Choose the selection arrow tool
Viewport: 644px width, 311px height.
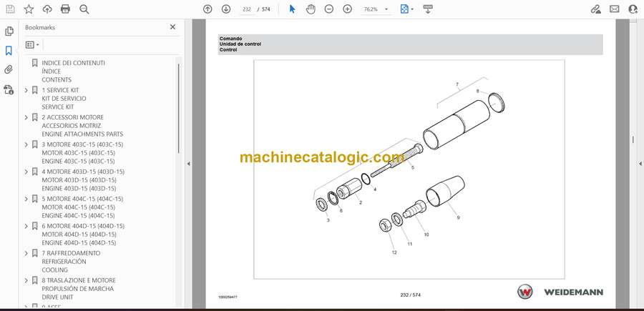coord(292,9)
